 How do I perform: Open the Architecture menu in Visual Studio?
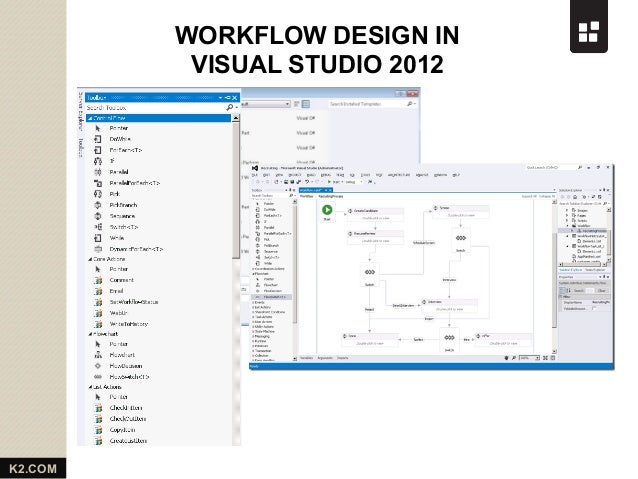(x=398, y=175)
